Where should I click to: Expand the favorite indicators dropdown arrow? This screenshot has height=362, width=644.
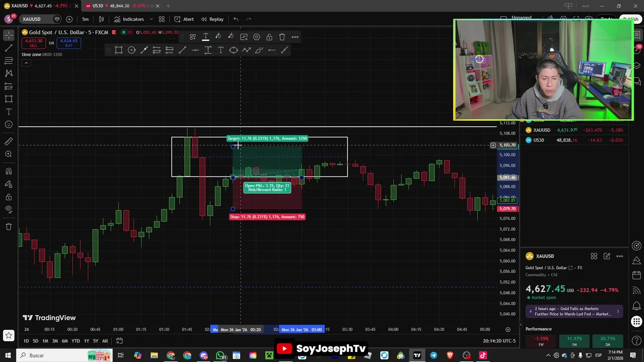click(151, 19)
